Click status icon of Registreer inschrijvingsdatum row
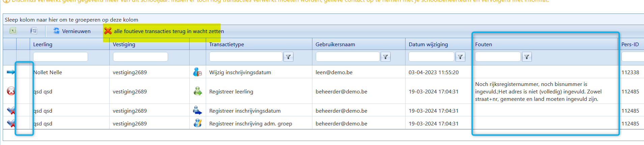Image resolution: width=644 pixels, height=145 pixels. (11, 110)
